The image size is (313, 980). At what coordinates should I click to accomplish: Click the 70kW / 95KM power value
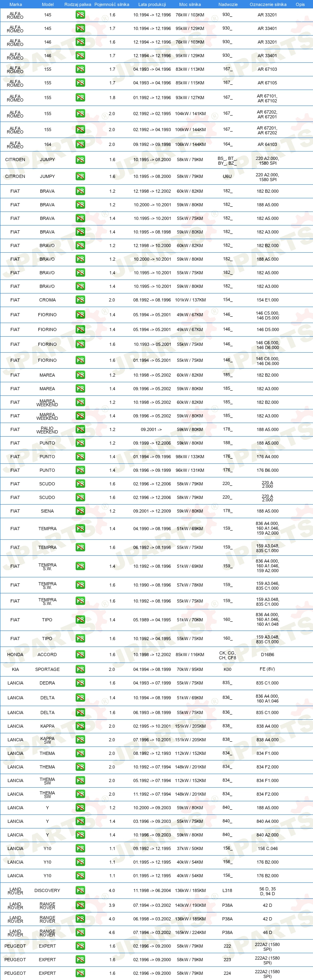[x=190, y=669]
